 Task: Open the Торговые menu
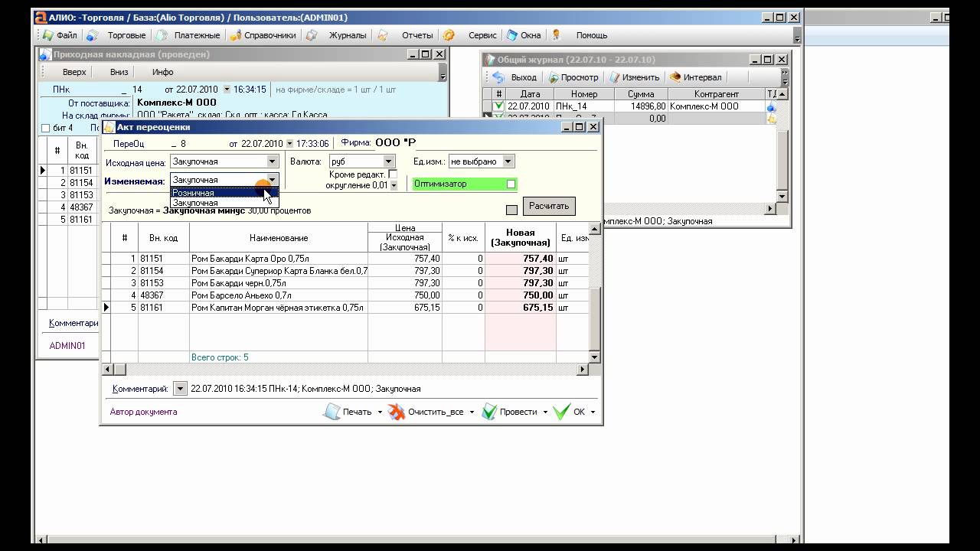tap(127, 35)
